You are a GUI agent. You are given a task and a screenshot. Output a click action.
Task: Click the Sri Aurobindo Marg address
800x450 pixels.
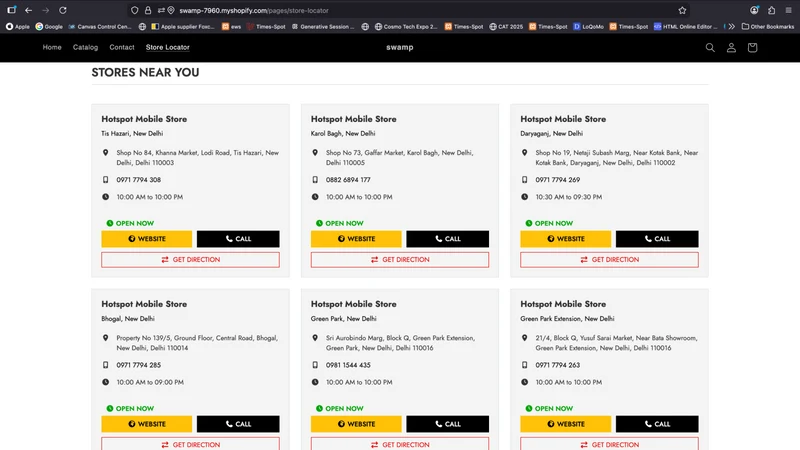pyautogui.click(x=401, y=343)
